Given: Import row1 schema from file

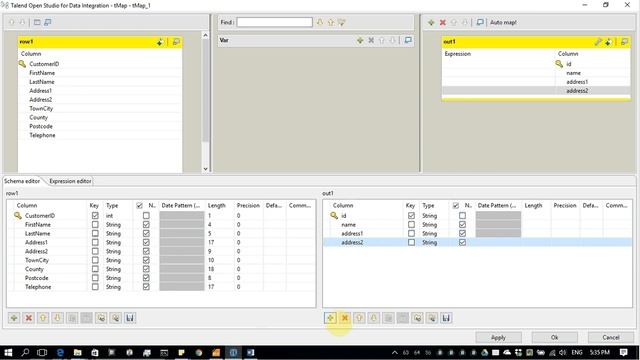Looking at the screenshot, I should [101, 318].
